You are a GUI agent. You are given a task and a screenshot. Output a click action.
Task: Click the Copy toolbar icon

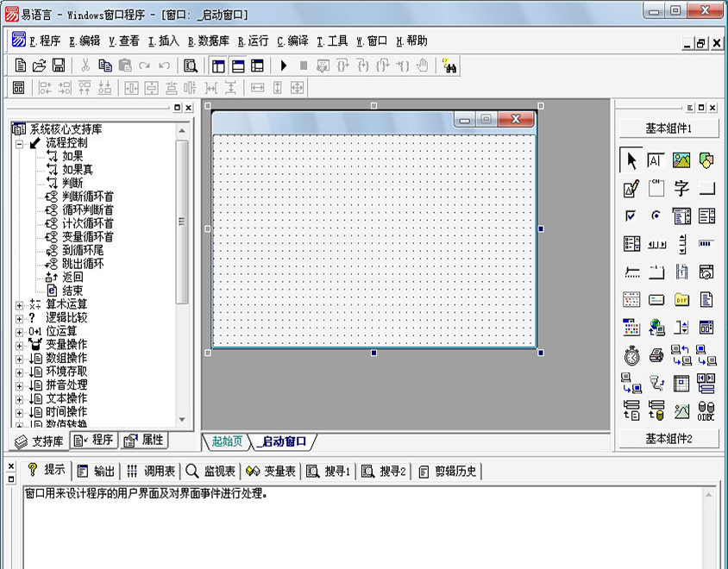pyautogui.click(x=105, y=66)
